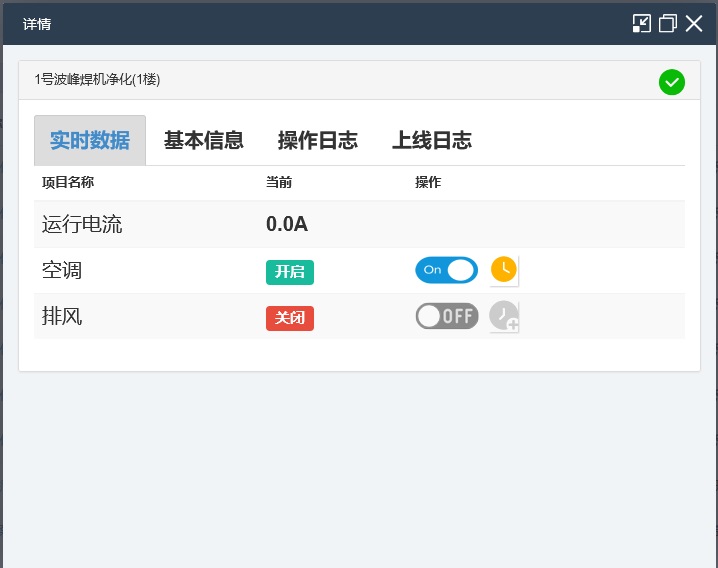Screen dimensions: 718x568
Task: Turn on the 排风 OFF switch
Action: pos(446,316)
